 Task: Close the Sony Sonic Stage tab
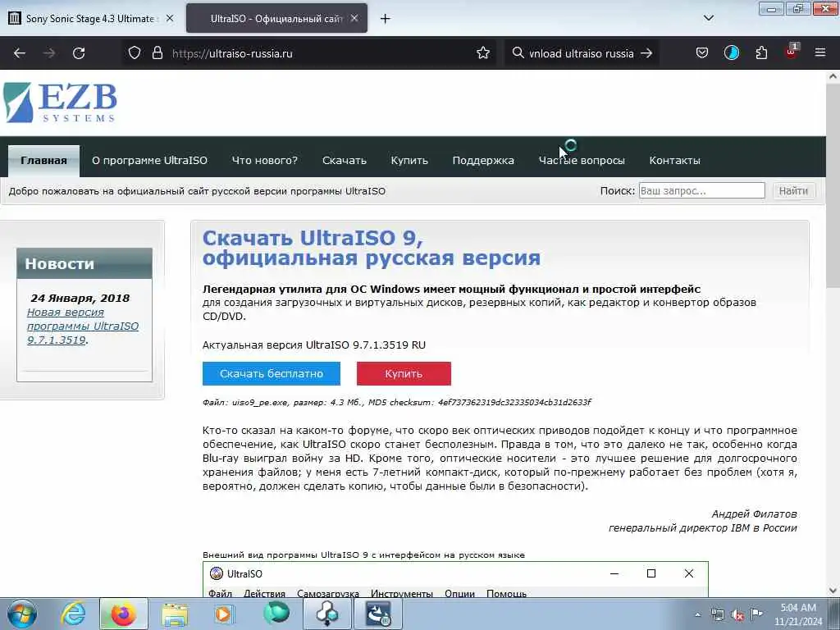(x=169, y=18)
